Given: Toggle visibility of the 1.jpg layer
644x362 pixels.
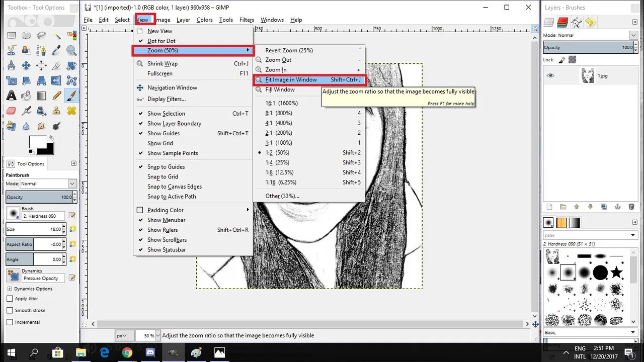Looking at the screenshot, I should coord(550,75).
